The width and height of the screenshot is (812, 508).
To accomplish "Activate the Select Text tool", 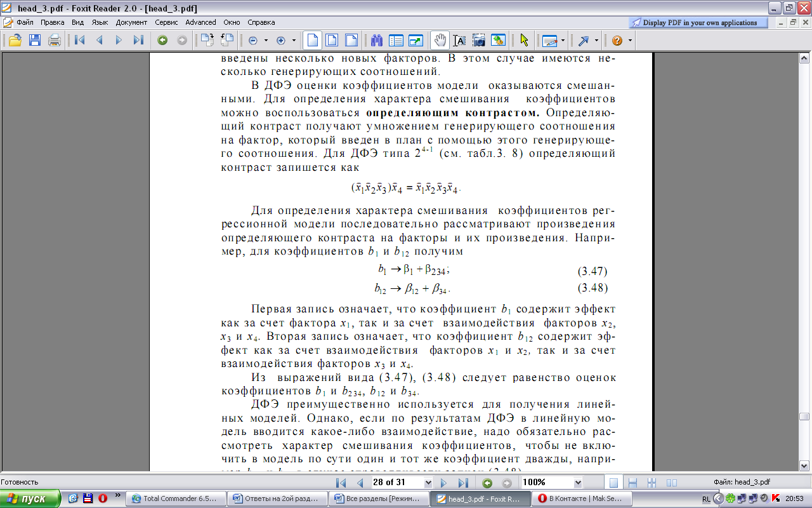I will coord(459,41).
